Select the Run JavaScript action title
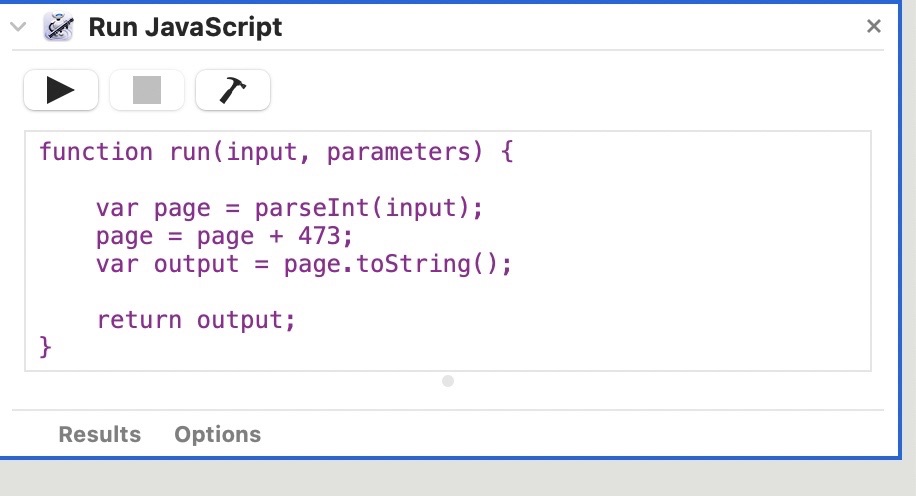Screen dimensions: 916x496 185,27
